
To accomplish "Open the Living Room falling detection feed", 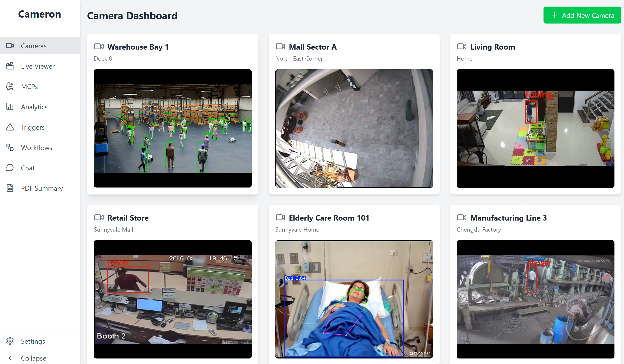I will (x=535, y=128).
